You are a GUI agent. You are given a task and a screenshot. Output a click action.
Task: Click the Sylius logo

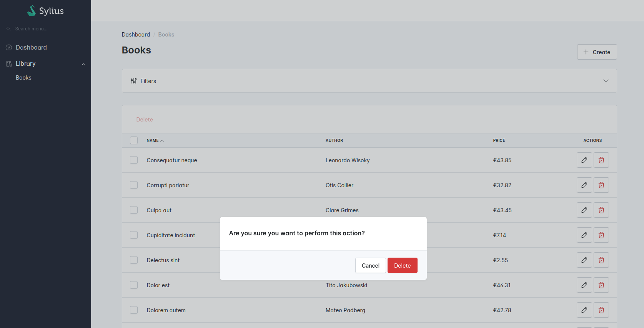tap(45, 11)
